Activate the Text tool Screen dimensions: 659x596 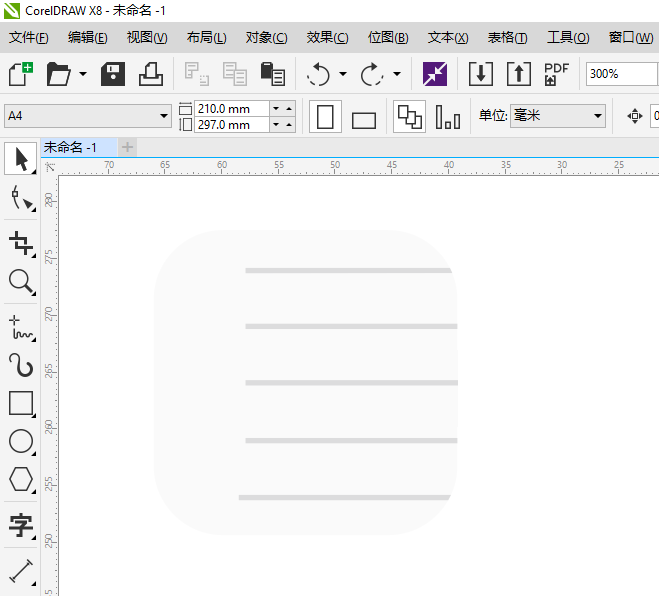coord(20,525)
